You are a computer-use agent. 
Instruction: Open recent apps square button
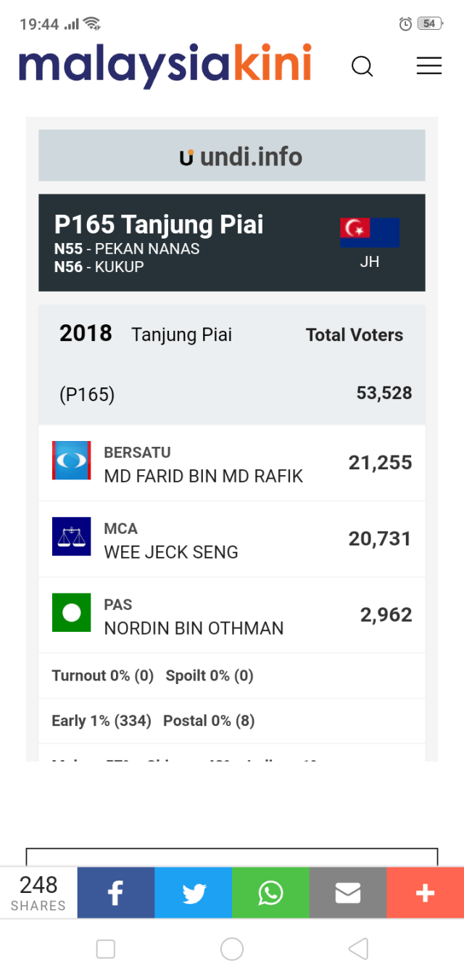pos(106,949)
